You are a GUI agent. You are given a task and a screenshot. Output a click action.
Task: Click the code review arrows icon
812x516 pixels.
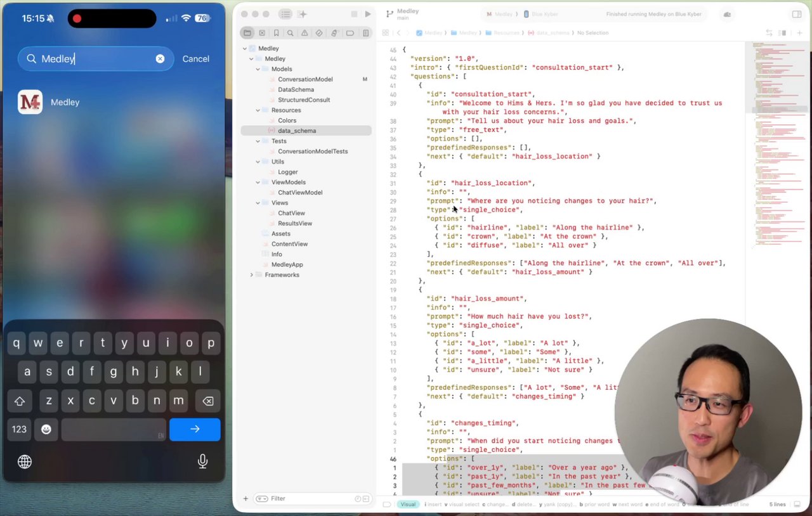pos(769,33)
